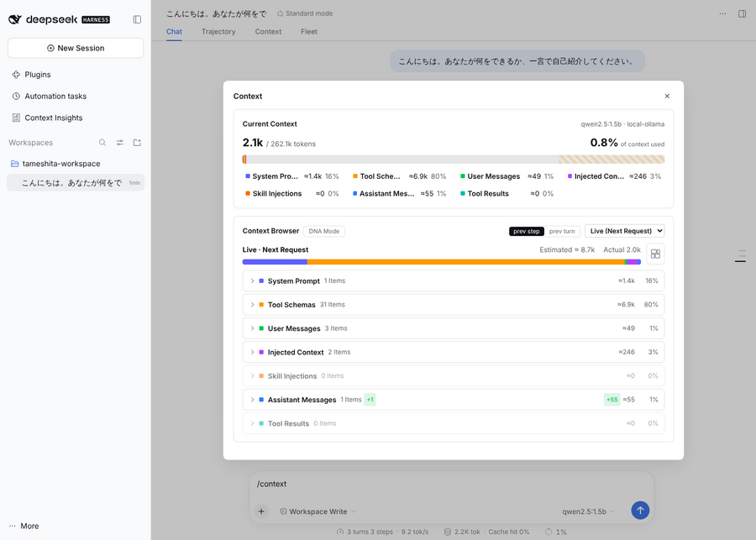756x540 pixels.
Task: Click the System Pro... legend entry
Action: click(x=292, y=176)
